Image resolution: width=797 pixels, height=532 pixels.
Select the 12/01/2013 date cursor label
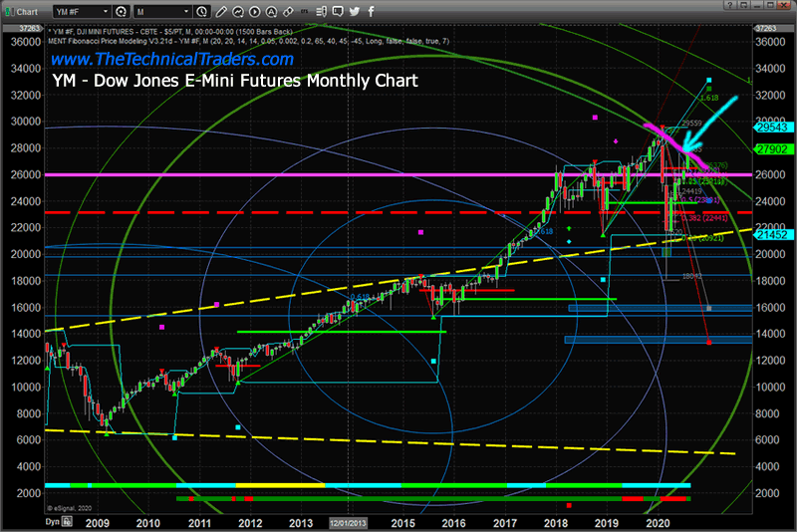[x=348, y=523]
